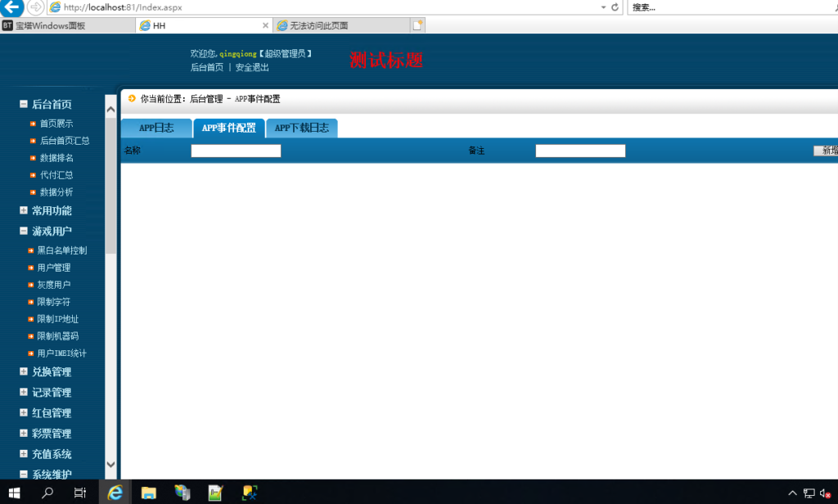Collapse the 后台首页 menu section
This screenshot has width=838, height=504.
pyautogui.click(x=24, y=105)
